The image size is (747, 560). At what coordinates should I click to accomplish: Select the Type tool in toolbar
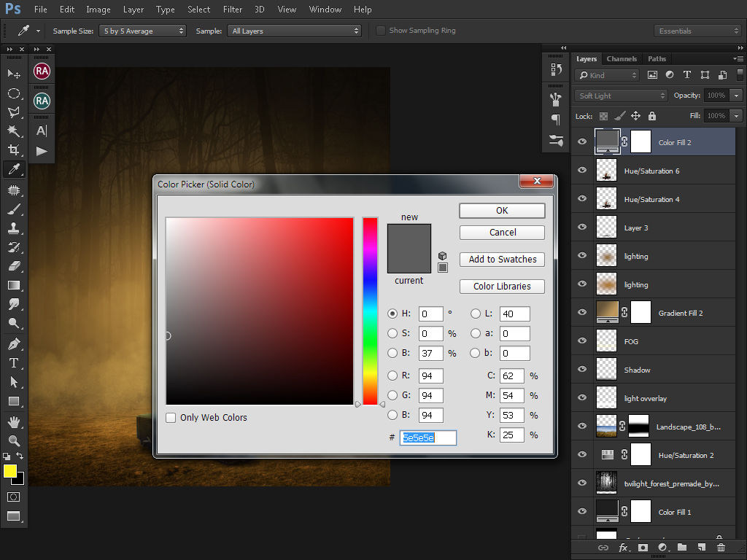tap(13, 362)
